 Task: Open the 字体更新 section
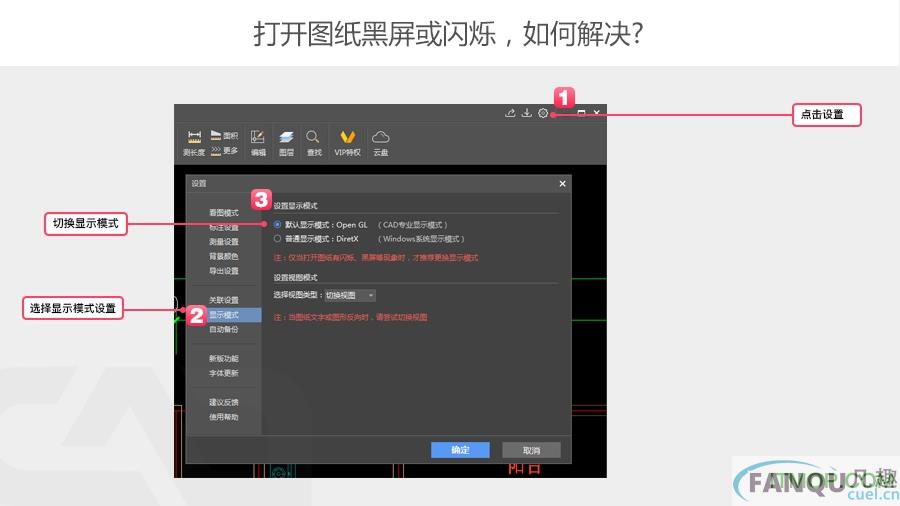(x=223, y=373)
